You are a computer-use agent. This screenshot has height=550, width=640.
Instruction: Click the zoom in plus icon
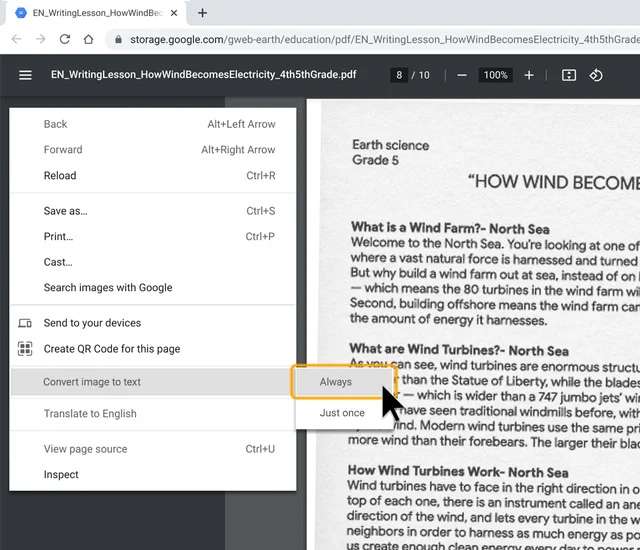click(529, 75)
